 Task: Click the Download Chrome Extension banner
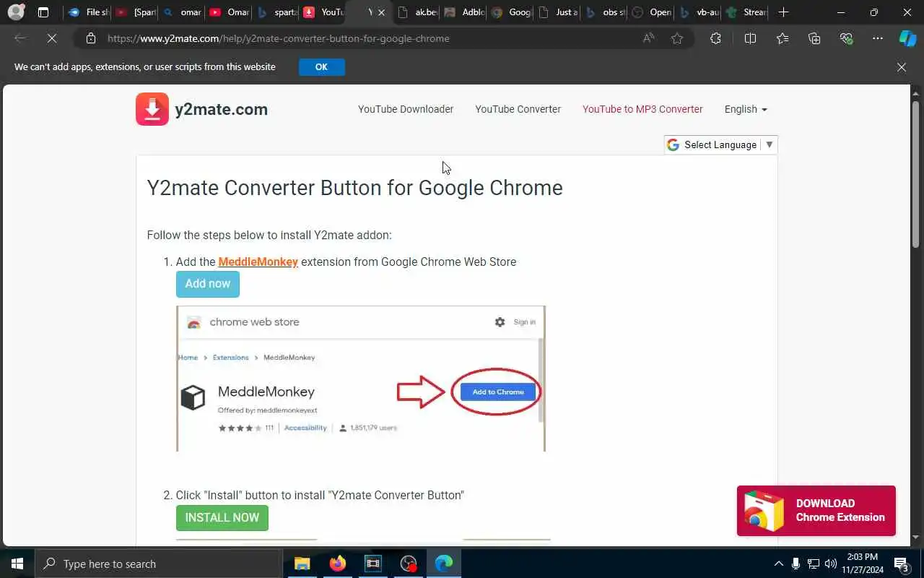[x=816, y=511]
